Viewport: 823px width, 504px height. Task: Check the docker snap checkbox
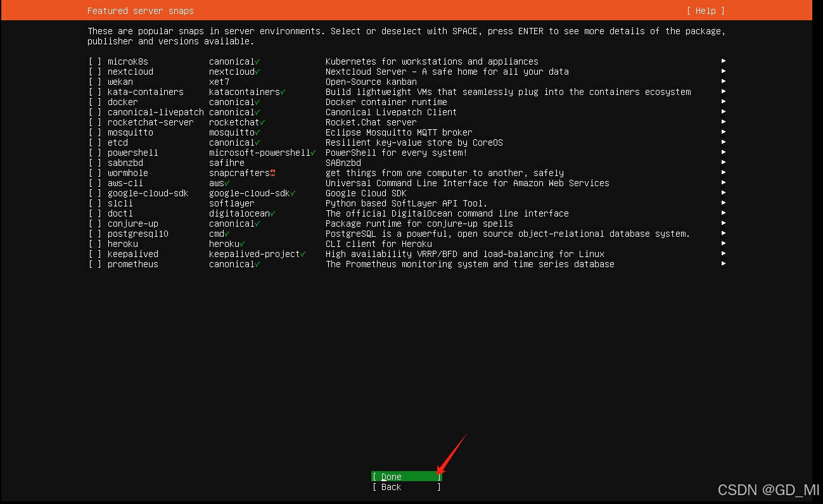click(94, 102)
